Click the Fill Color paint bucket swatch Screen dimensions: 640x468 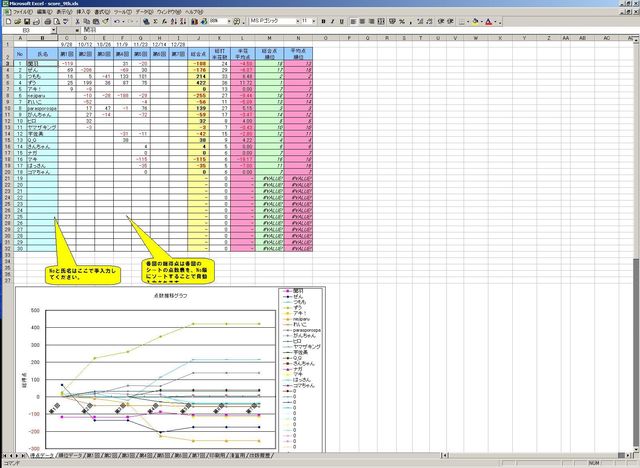475,21
